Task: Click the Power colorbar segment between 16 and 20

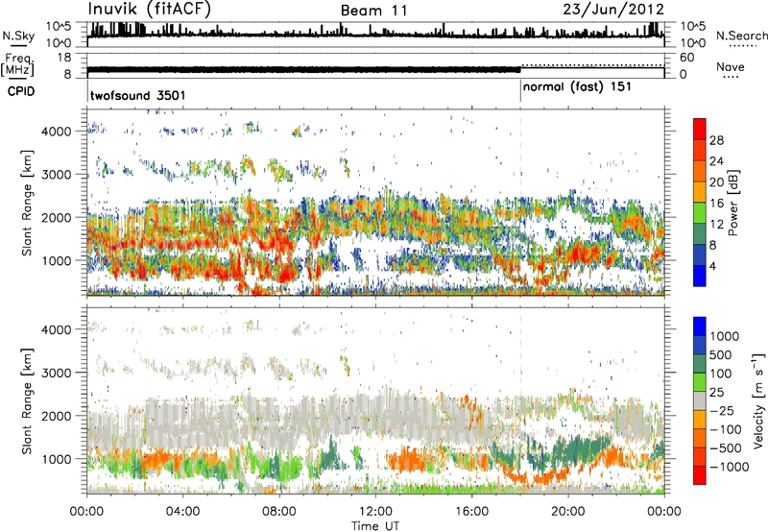Action: (x=700, y=192)
